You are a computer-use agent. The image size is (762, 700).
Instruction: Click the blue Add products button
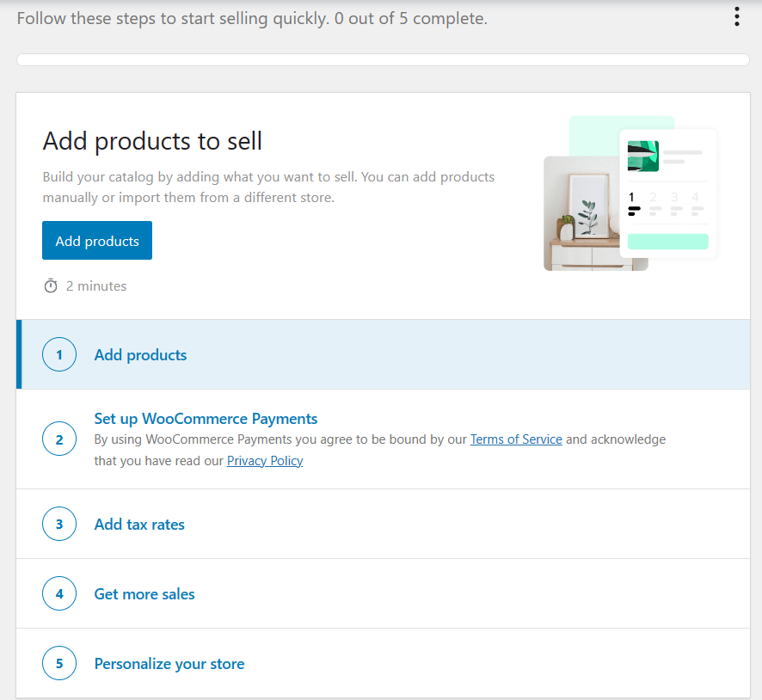click(x=97, y=241)
